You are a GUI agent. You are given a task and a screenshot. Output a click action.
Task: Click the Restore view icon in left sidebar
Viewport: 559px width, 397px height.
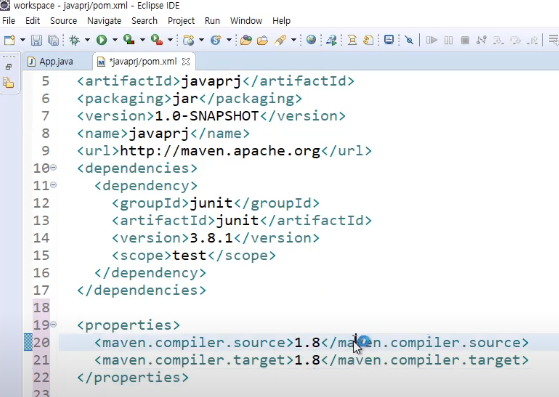[x=9, y=67]
